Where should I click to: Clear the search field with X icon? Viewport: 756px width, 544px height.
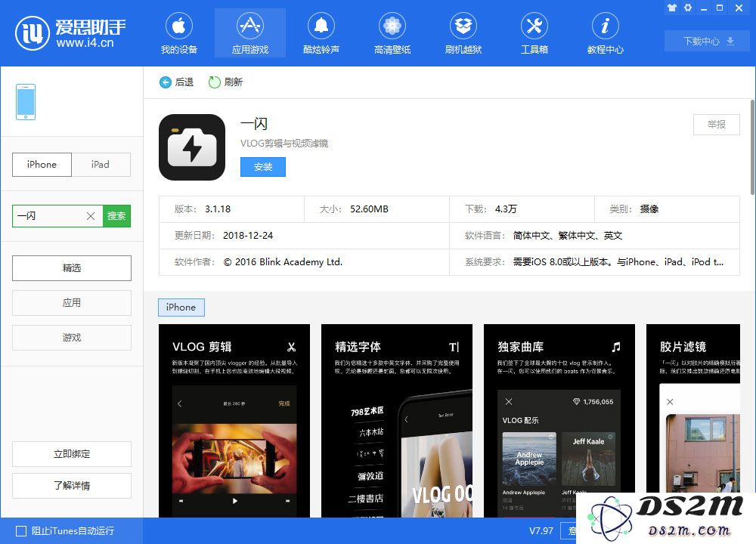[x=91, y=216]
